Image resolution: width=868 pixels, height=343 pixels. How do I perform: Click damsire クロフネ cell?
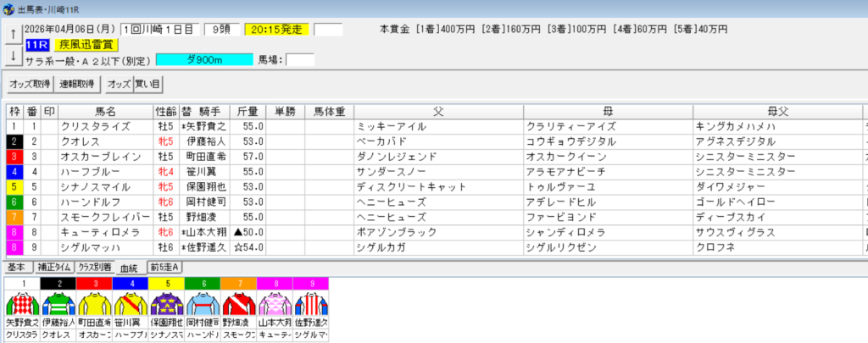pyautogui.click(x=777, y=247)
